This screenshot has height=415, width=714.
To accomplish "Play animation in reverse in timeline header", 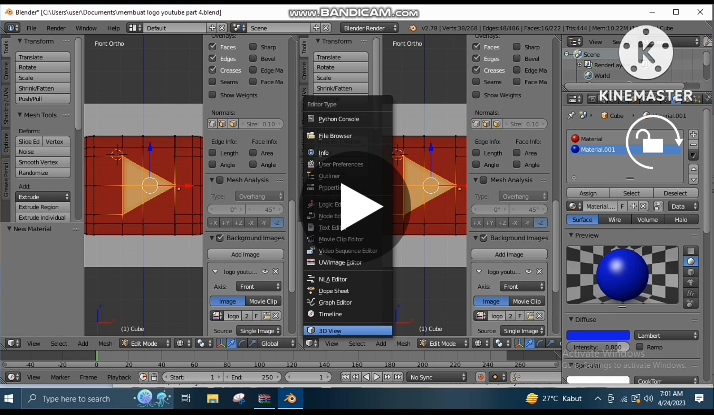I will (x=366, y=377).
